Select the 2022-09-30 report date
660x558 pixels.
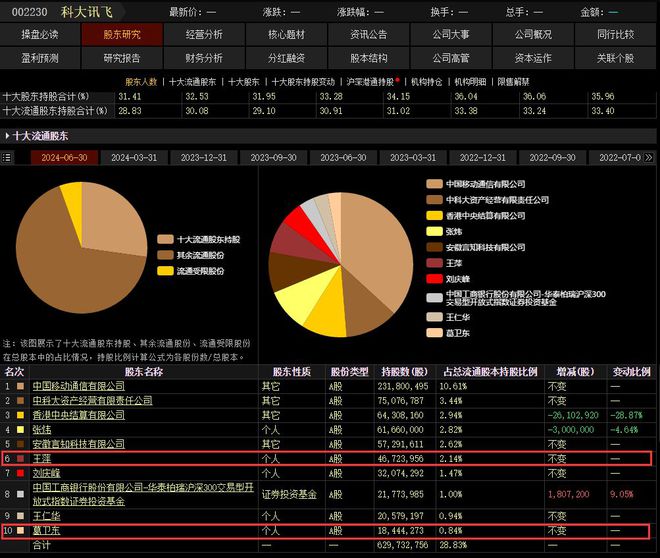pyautogui.click(x=552, y=158)
